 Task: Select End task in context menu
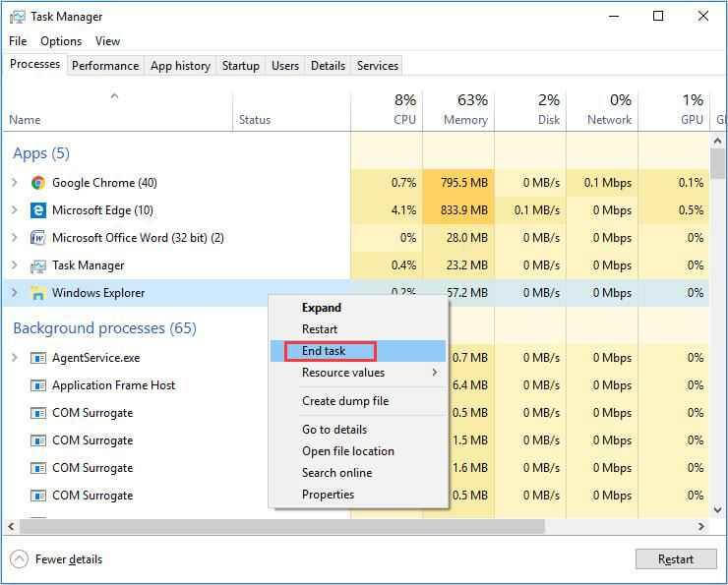(x=359, y=351)
